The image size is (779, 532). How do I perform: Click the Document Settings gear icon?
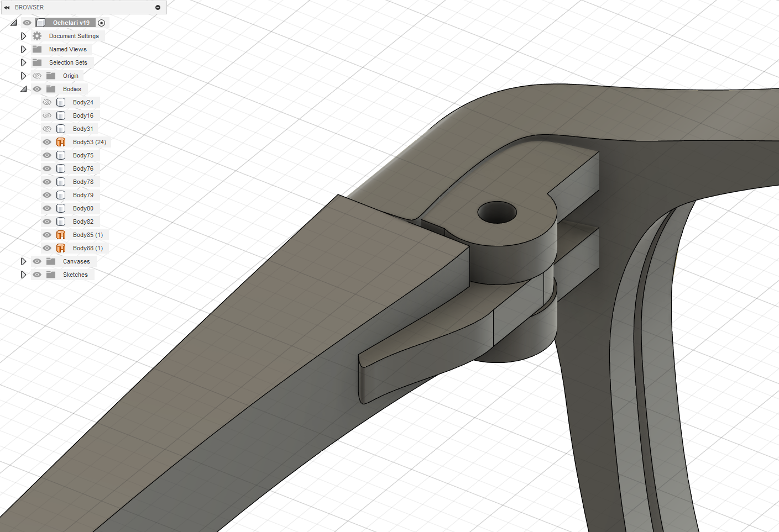coord(37,36)
